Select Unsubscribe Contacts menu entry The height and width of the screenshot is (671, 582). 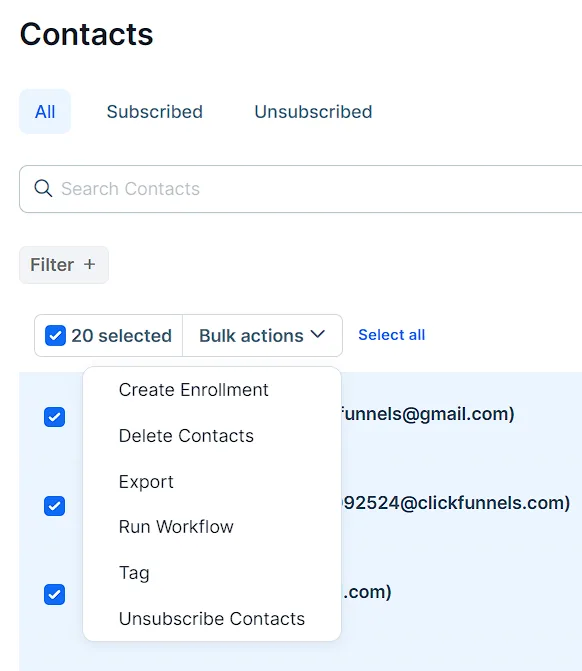pyautogui.click(x=212, y=619)
